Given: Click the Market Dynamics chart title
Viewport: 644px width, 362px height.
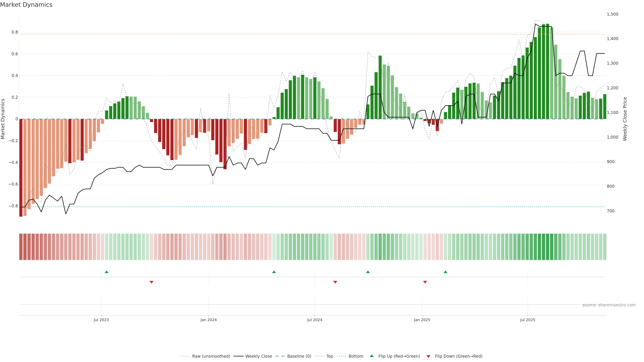Looking at the screenshot, I should click(26, 5).
